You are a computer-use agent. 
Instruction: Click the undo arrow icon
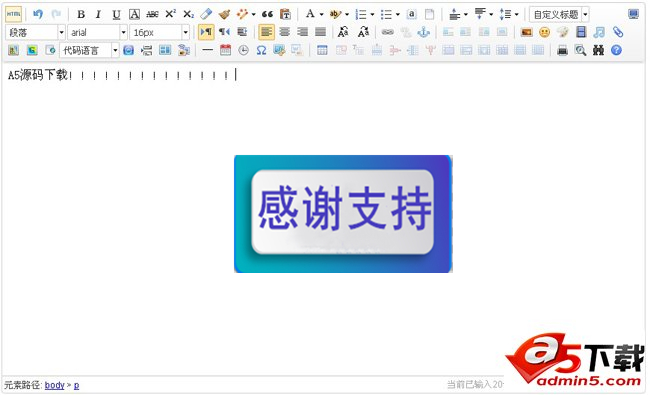pos(38,15)
